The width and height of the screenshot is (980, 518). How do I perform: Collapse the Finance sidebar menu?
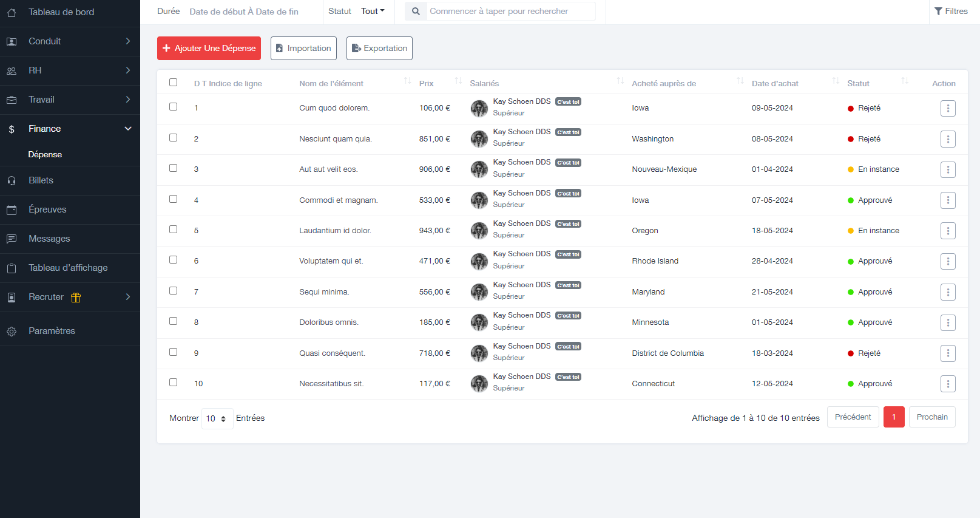coord(70,129)
